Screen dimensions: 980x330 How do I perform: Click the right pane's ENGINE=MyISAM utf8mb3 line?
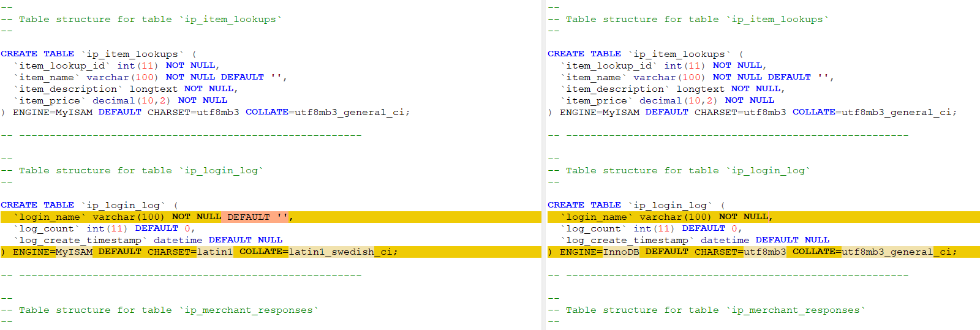tap(752, 112)
